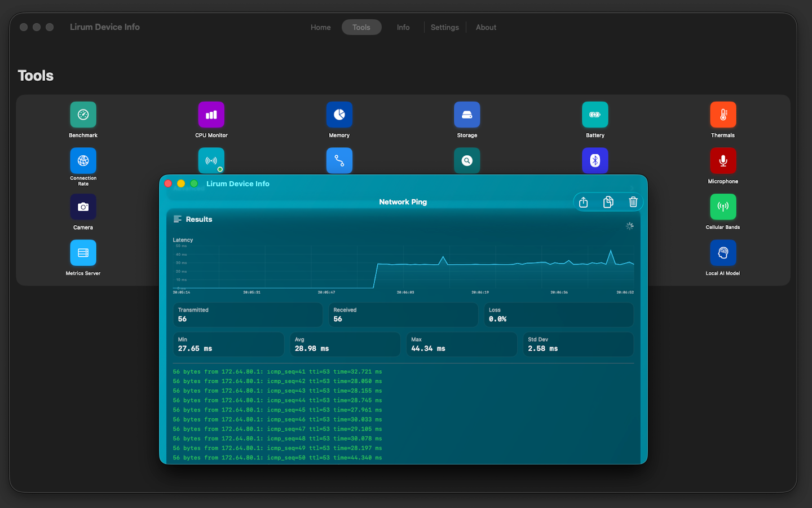Click the Avg 28.98 ms value
This screenshot has height=508, width=812.
312,349
